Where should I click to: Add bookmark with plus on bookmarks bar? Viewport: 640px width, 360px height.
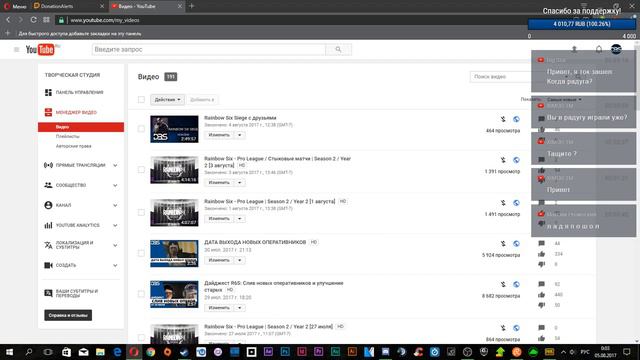(x=7, y=33)
